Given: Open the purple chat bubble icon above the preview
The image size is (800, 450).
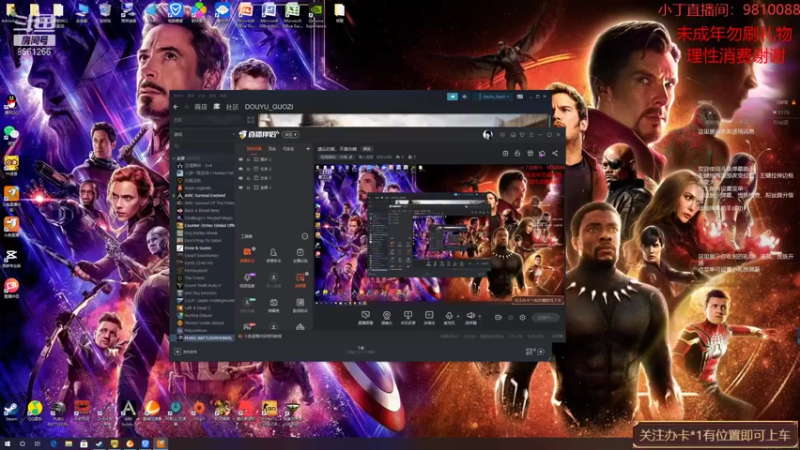Looking at the screenshot, I should pos(542,153).
